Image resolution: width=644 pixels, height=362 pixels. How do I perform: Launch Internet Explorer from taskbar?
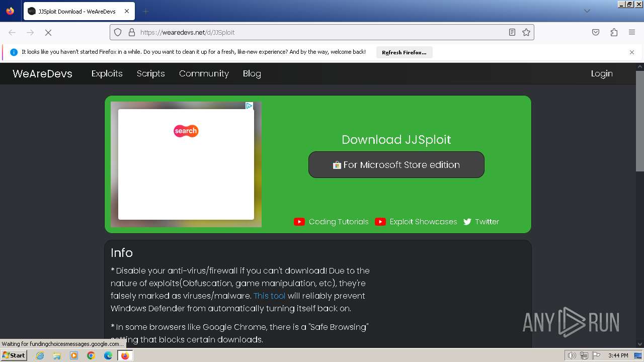tap(40, 355)
